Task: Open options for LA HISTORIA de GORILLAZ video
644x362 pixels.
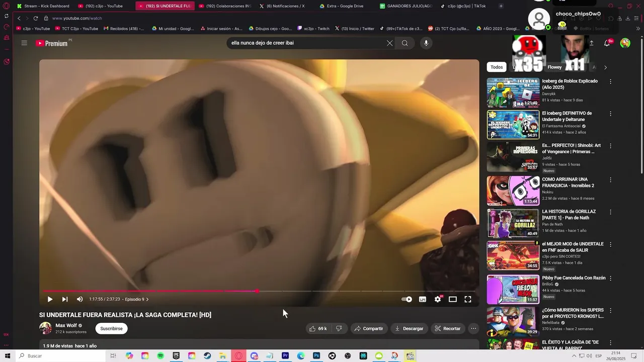Action: [611, 212]
